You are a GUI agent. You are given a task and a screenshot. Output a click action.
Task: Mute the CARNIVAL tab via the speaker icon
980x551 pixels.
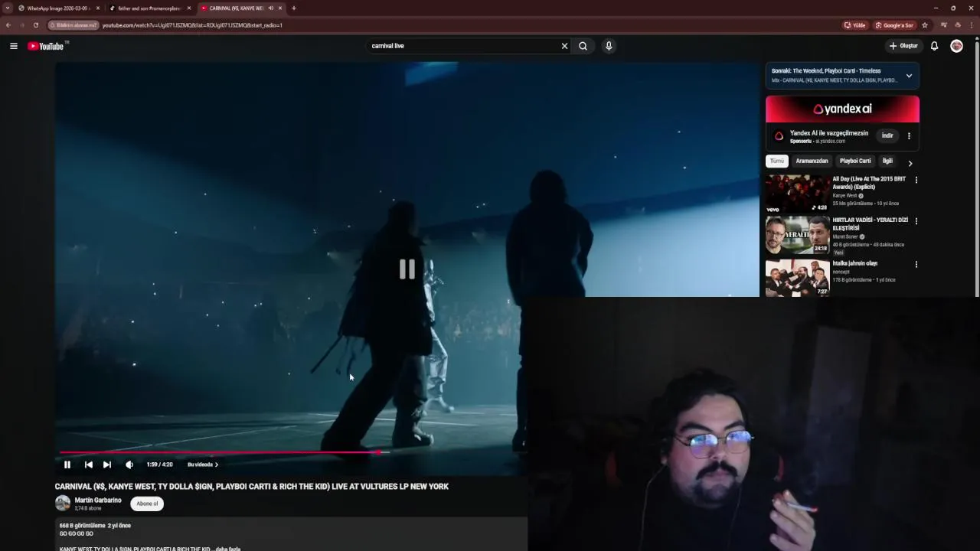pos(270,8)
